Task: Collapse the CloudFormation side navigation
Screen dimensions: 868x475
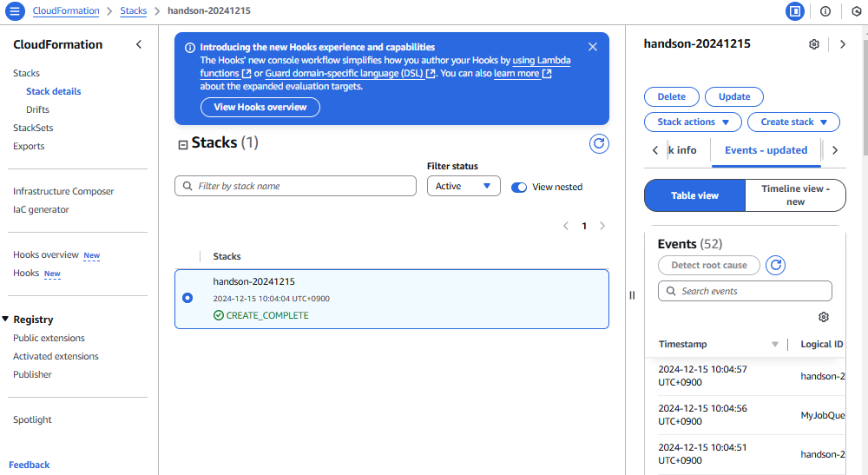Action: [139, 44]
